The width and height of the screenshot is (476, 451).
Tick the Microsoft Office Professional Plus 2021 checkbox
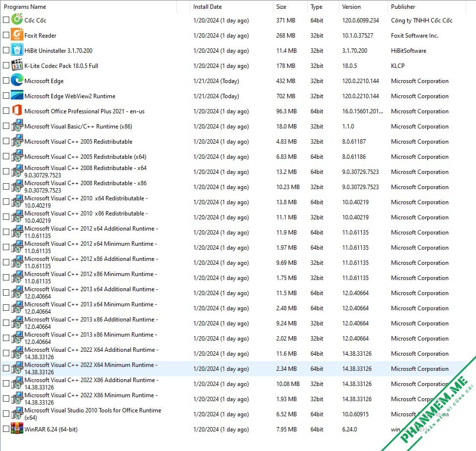click(x=6, y=110)
